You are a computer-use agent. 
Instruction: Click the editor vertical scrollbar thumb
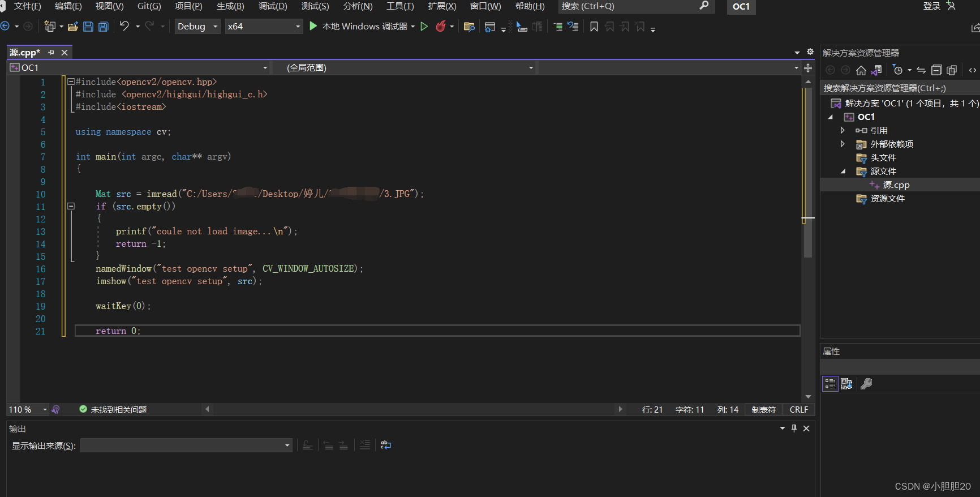(808, 173)
